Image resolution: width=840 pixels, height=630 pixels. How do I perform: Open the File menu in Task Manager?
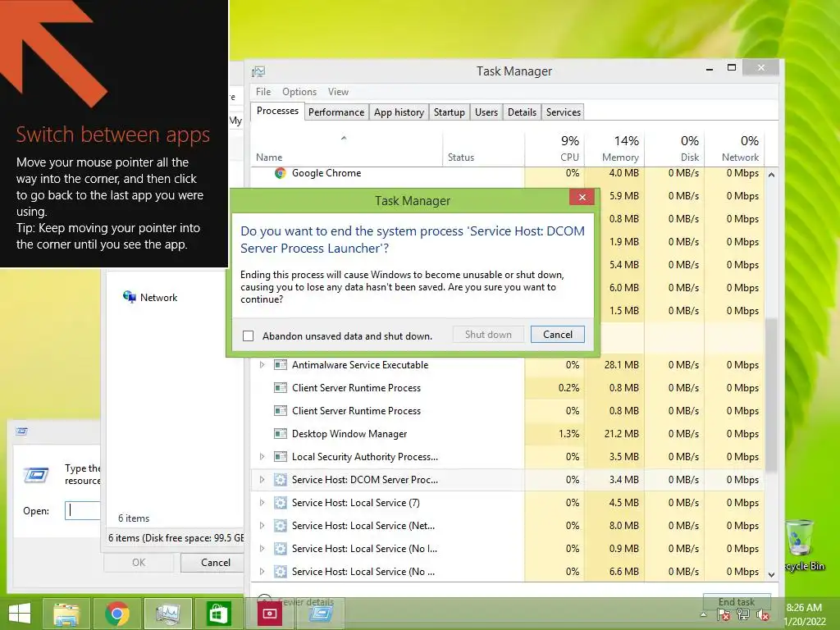tap(263, 92)
